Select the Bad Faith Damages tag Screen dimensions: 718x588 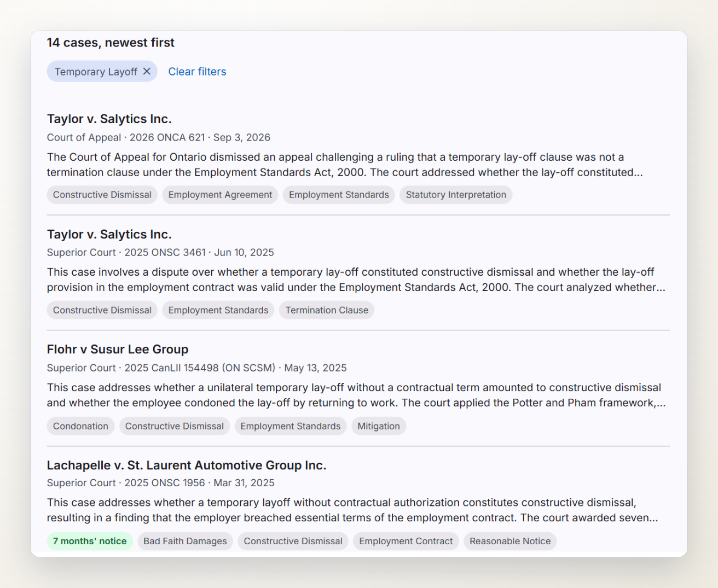point(185,541)
